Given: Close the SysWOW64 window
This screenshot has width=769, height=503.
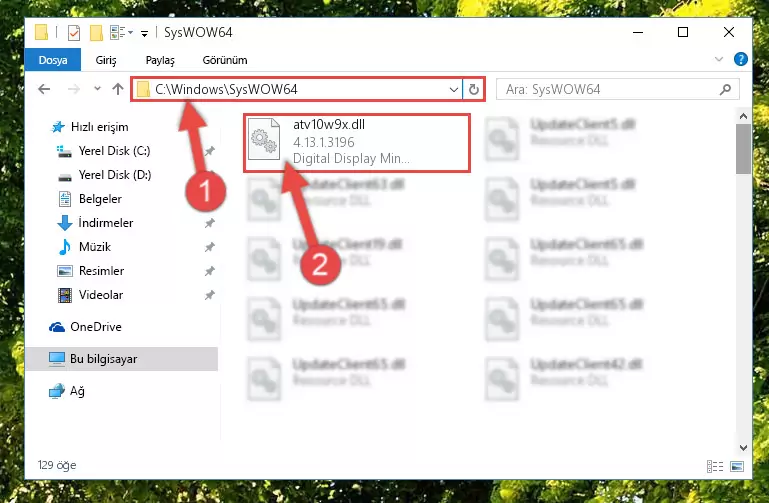Looking at the screenshot, I should (x=729, y=33).
